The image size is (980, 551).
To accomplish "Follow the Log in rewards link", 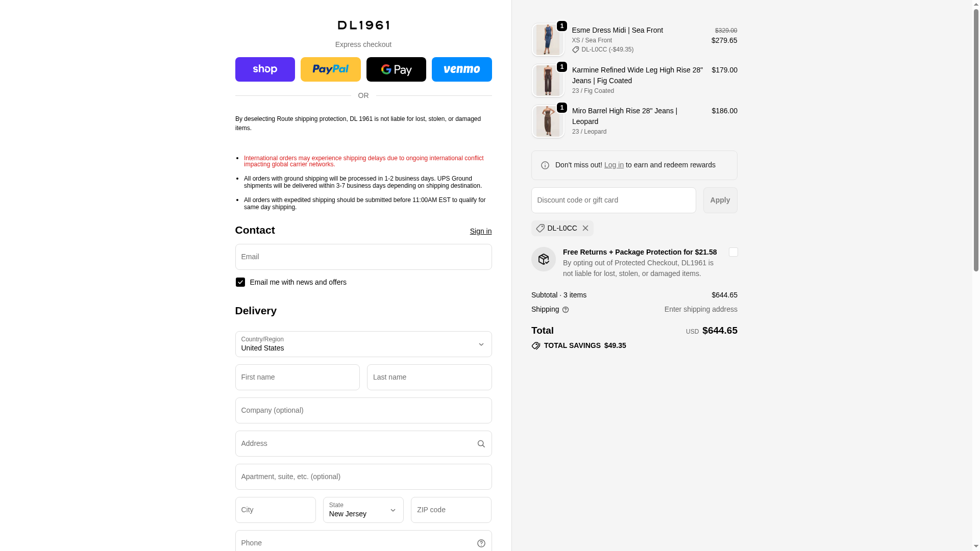I will click(614, 165).
